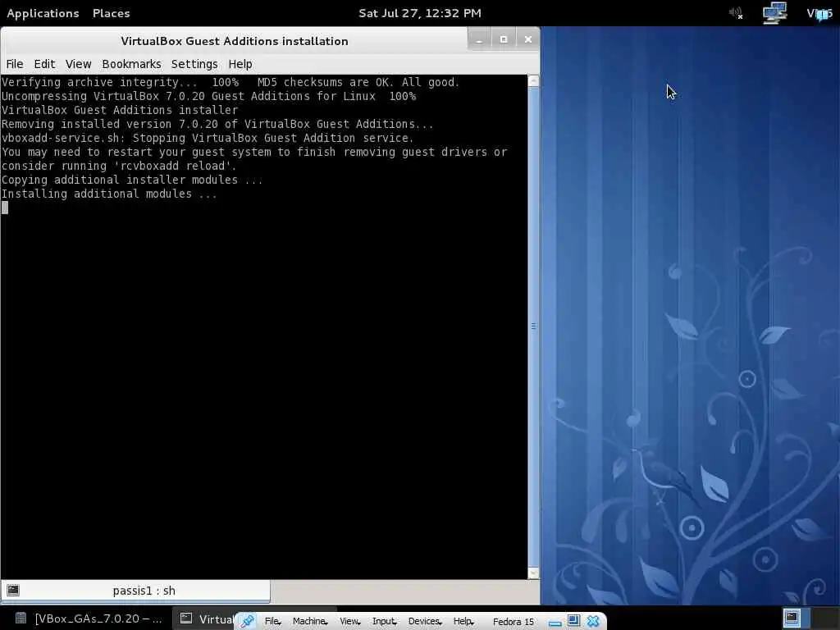Screen dimensions: 840x630
Task: Exit fullscreen using the mini toolbar window icon
Action: tap(573, 620)
